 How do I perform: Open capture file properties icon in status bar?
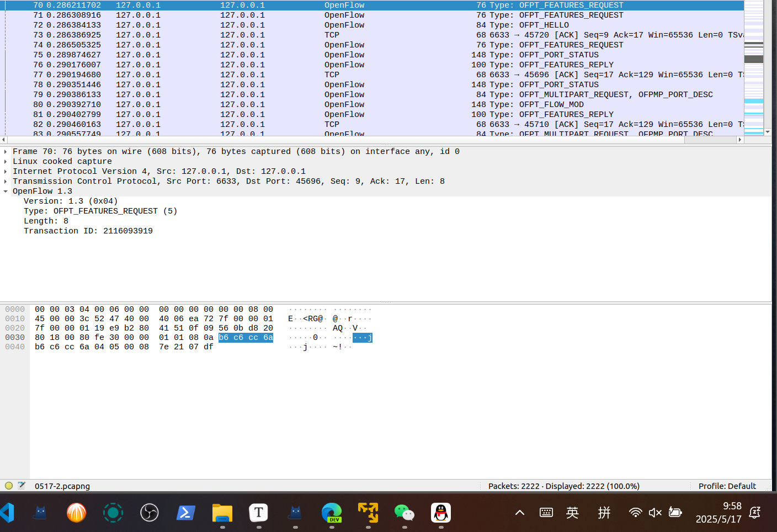pyautogui.click(x=22, y=486)
